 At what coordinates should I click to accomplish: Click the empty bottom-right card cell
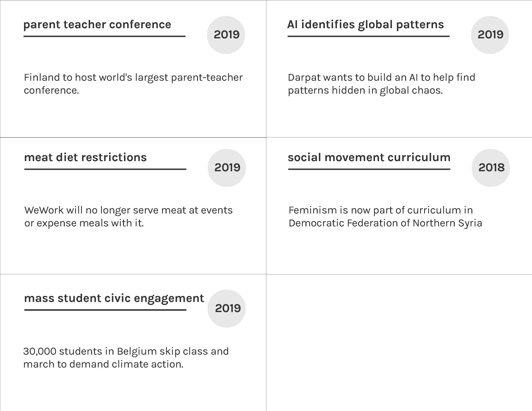399,343
